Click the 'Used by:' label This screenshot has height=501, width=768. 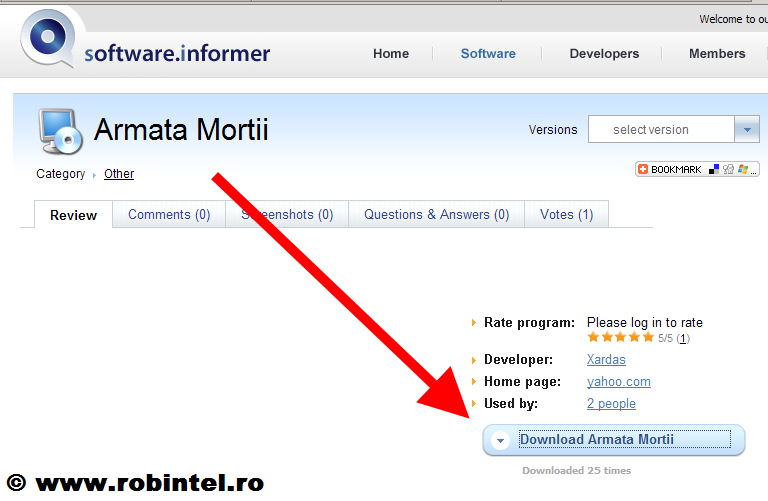click(x=511, y=404)
